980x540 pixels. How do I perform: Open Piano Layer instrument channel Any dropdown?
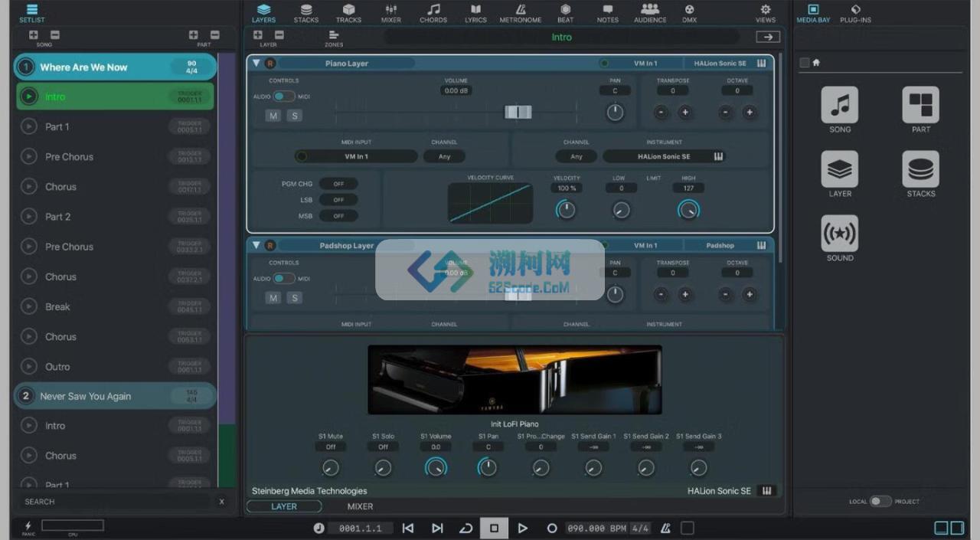point(577,156)
